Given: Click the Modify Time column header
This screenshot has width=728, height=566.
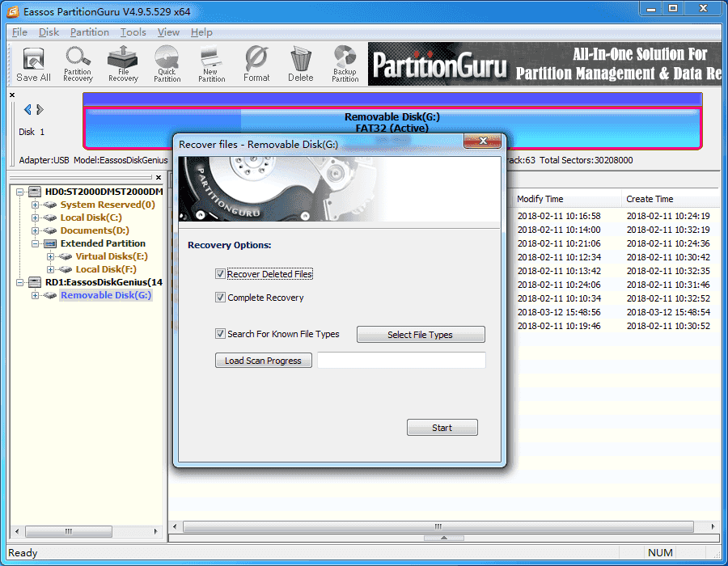Looking at the screenshot, I should click(567, 199).
